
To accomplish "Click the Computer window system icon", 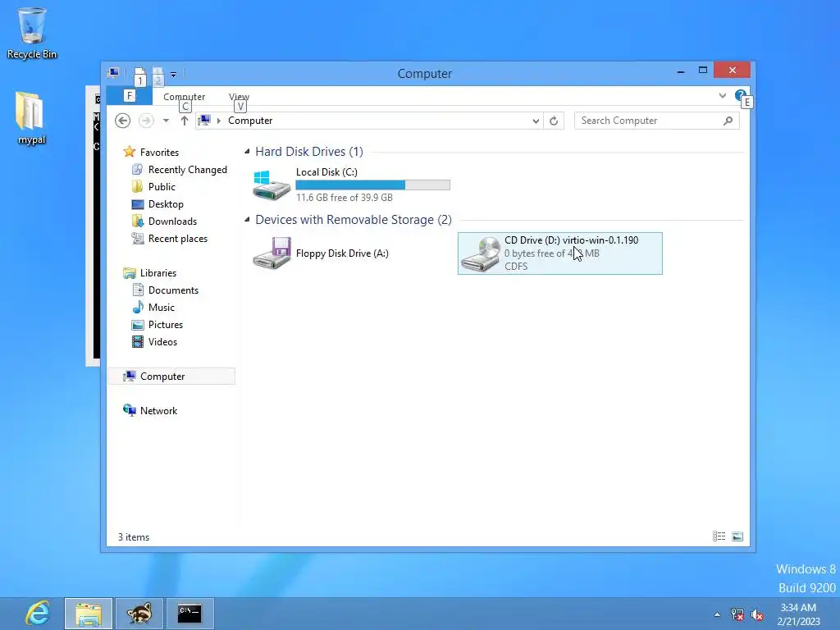I will pos(113,73).
